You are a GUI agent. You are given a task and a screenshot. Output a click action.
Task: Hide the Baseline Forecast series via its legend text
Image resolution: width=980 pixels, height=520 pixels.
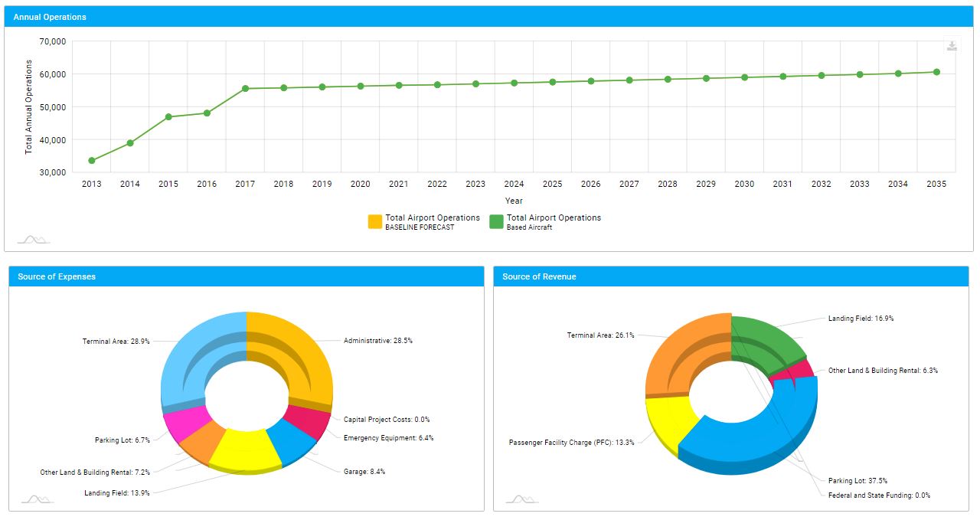coord(432,218)
